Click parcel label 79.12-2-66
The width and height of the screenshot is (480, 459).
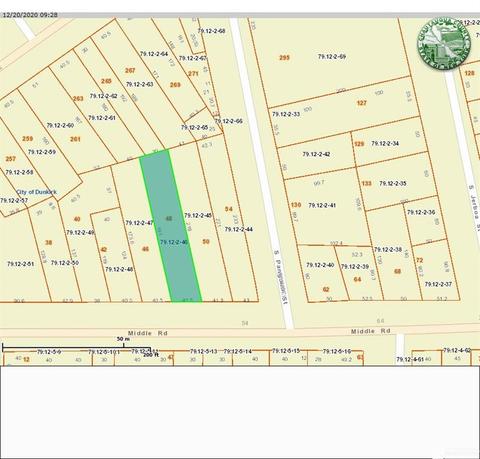(229, 121)
